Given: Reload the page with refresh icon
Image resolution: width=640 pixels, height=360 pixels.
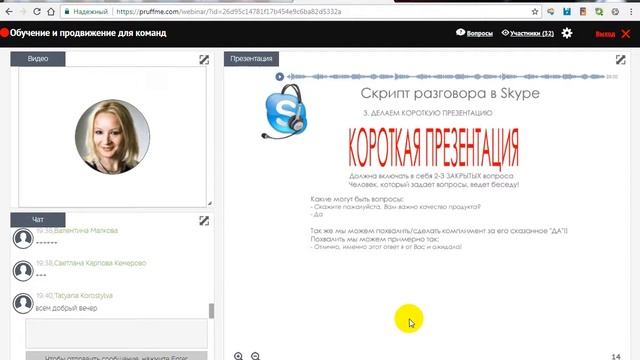Looking at the screenshot, I should tap(37, 12).
